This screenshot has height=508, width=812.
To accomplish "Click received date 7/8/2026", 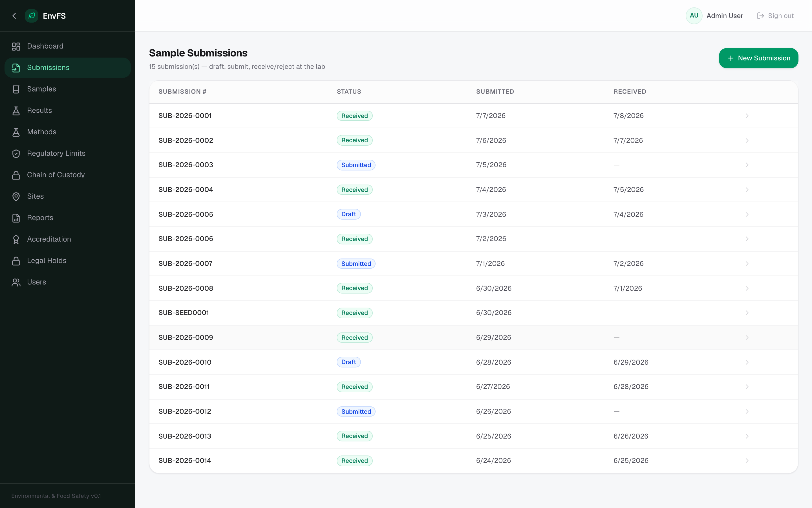I will tap(628, 116).
